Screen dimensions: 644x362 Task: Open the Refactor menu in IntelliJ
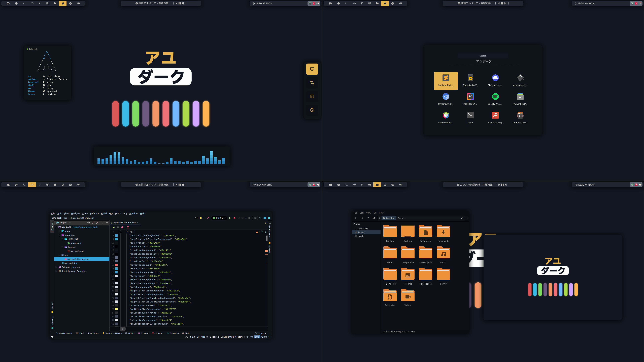pyautogui.click(x=94, y=214)
